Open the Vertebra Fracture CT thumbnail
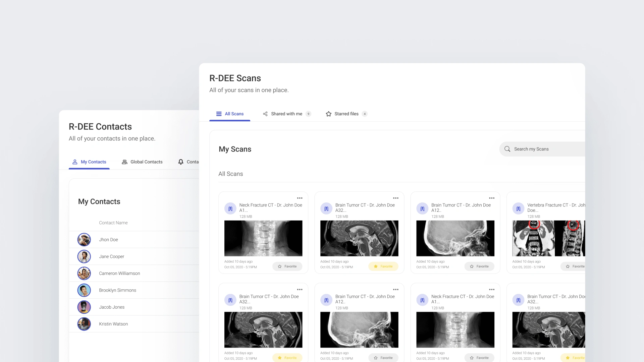The width and height of the screenshot is (644, 362). [548, 238]
